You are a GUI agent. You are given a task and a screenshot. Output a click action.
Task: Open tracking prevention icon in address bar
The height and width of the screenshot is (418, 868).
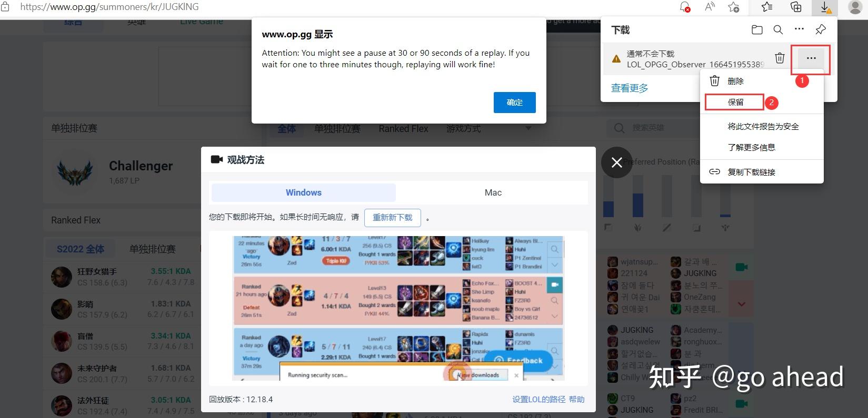[684, 7]
